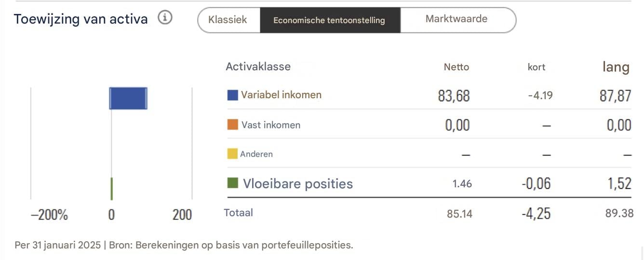This screenshot has height=260, width=644.
Task: Click the small green bar in chart
Action: click(112, 188)
